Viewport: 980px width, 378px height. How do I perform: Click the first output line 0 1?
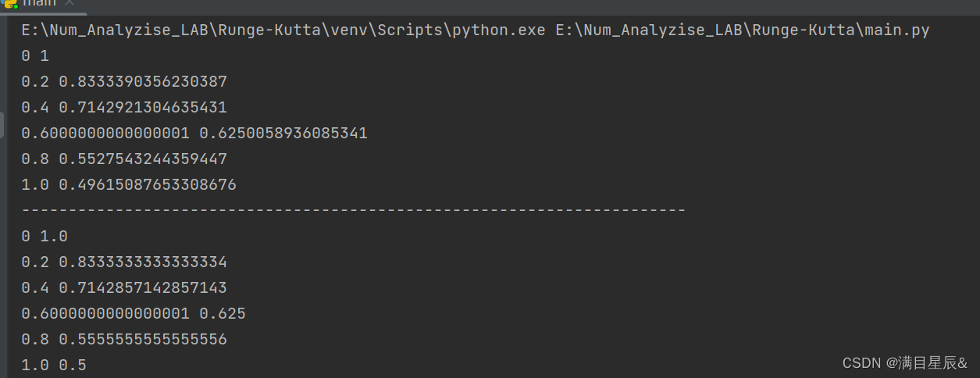tap(35, 56)
